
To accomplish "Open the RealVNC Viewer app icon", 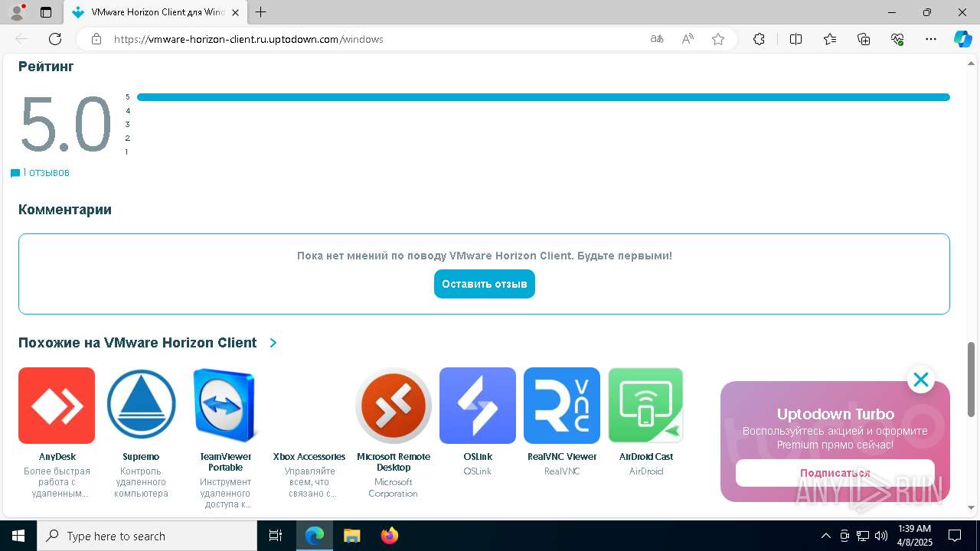I will pyautogui.click(x=562, y=406).
